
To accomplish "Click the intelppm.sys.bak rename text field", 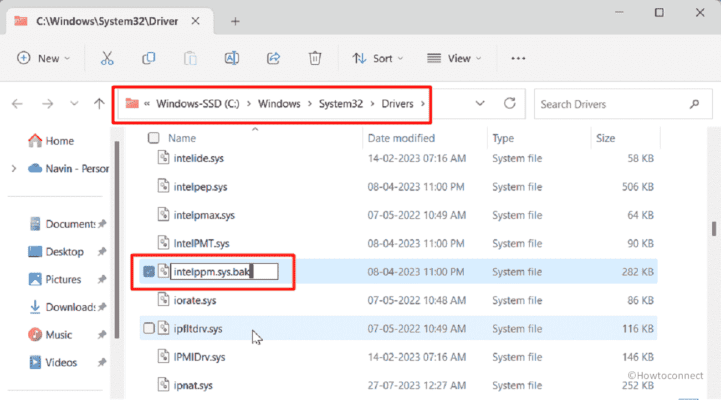I will (x=224, y=271).
